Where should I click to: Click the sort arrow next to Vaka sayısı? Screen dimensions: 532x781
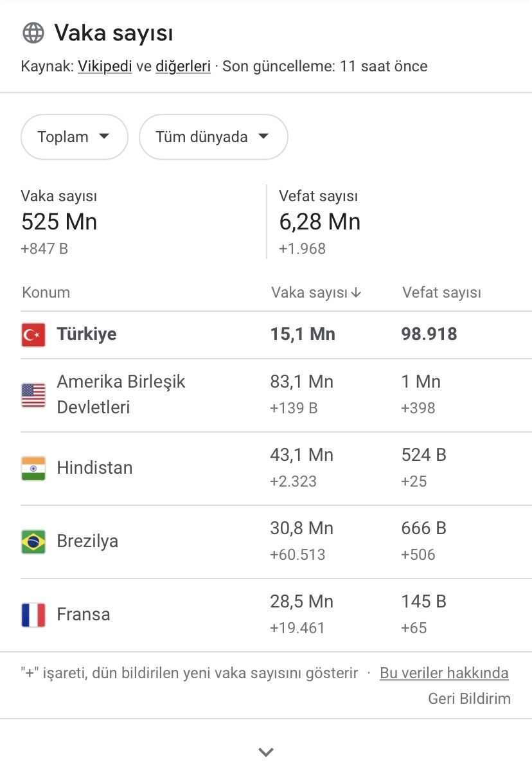(356, 293)
